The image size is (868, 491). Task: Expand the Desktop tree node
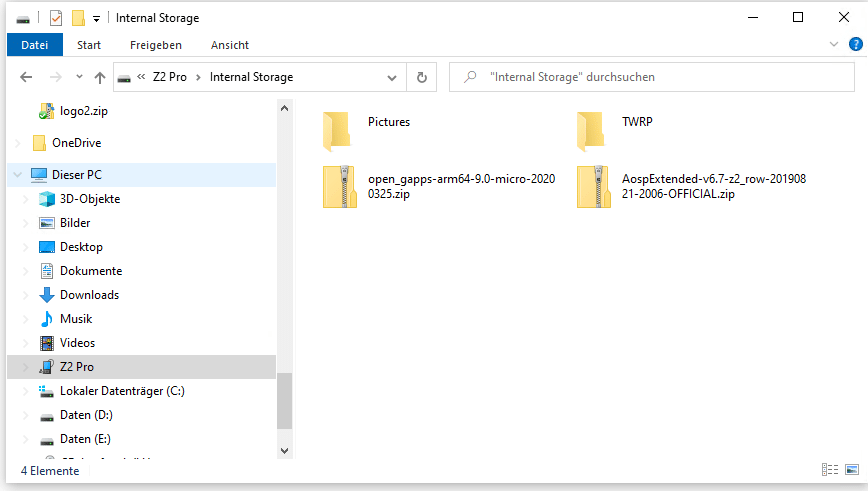25,247
